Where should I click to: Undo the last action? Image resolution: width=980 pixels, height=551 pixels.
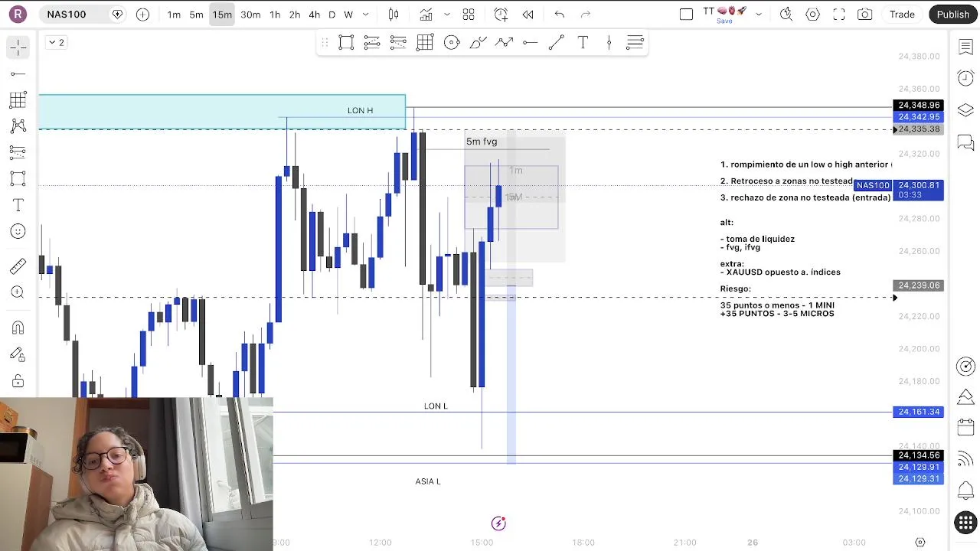pos(560,15)
